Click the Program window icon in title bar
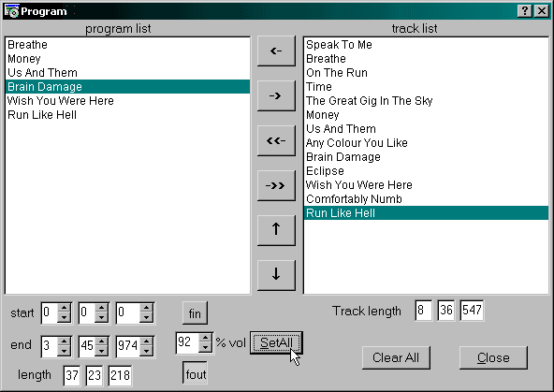Image resolution: width=554 pixels, height=392 pixels. click(x=11, y=11)
